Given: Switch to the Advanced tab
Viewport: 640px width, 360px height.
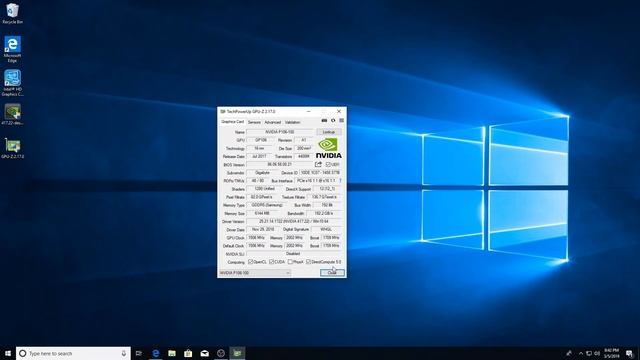Looking at the screenshot, I should click(272, 122).
